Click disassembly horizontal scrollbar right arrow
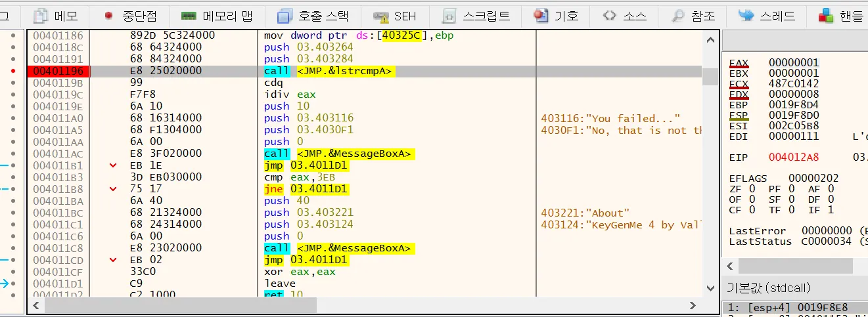 pos(693,305)
